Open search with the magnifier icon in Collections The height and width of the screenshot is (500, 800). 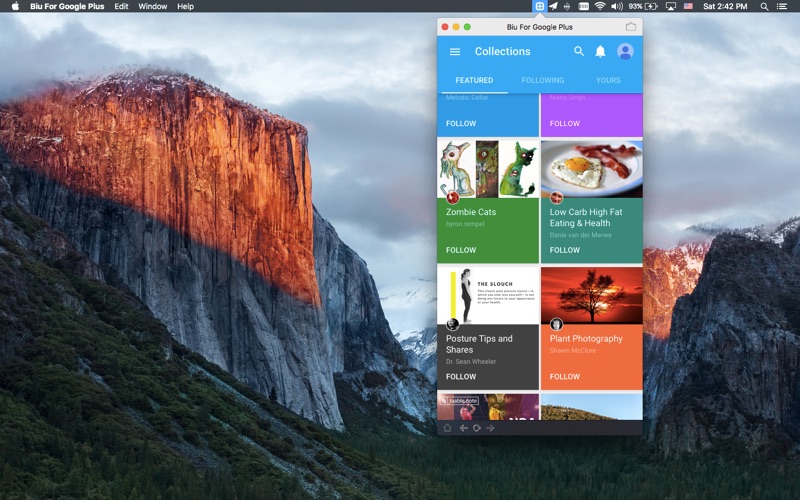coord(579,51)
